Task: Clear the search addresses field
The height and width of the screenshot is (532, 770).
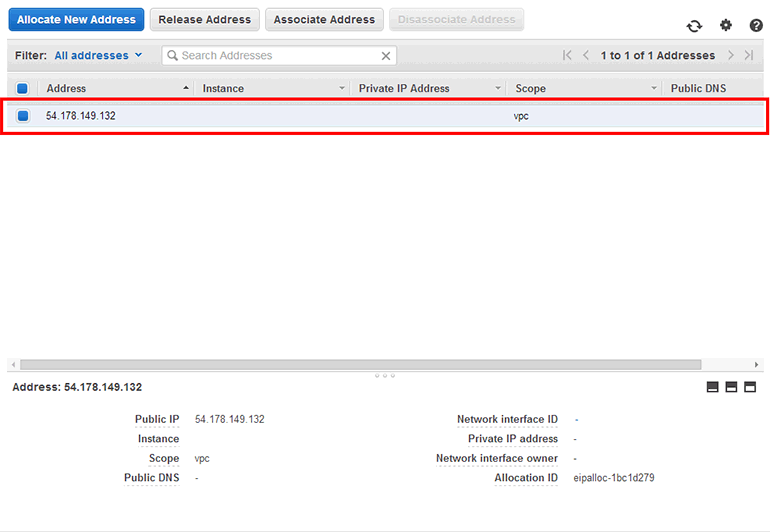Action: click(386, 56)
